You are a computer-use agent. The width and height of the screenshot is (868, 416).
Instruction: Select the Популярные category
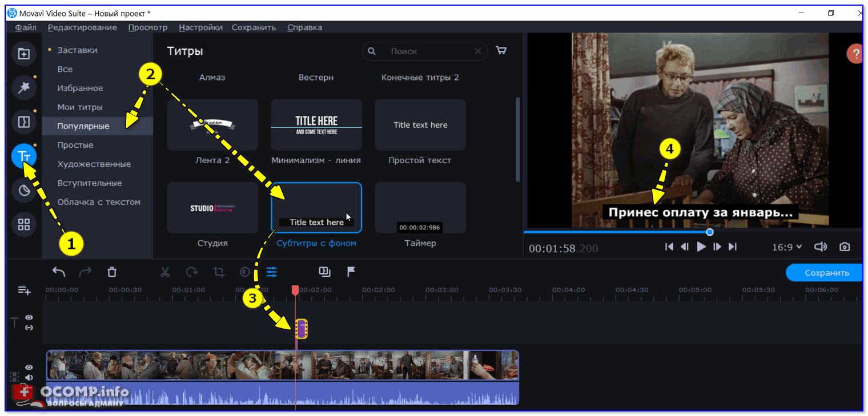(x=97, y=126)
